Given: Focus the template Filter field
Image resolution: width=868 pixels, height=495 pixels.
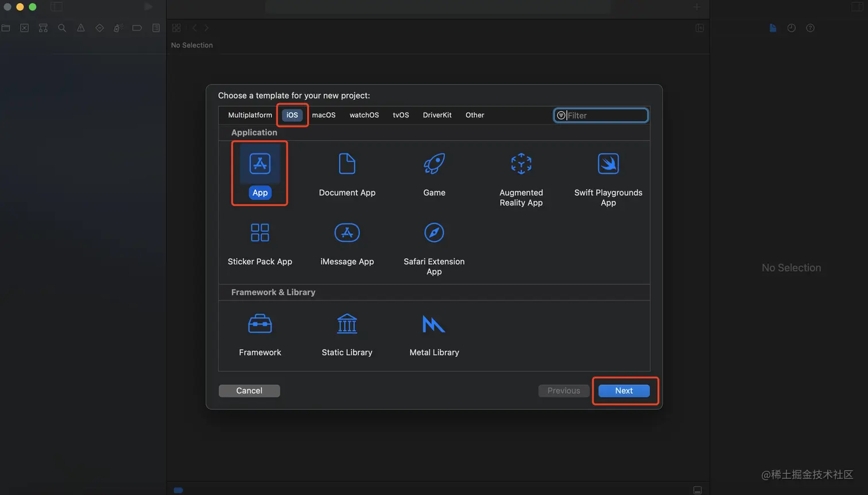Looking at the screenshot, I should click(x=601, y=115).
